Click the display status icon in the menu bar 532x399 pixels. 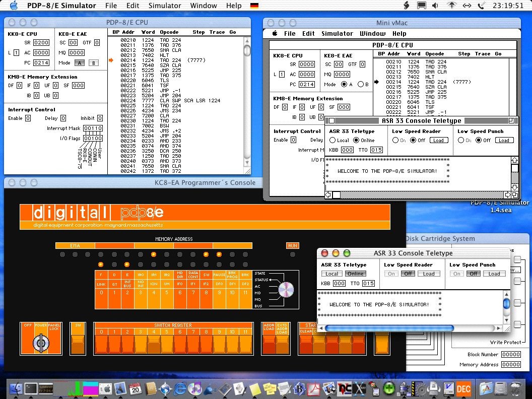pos(421,6)
